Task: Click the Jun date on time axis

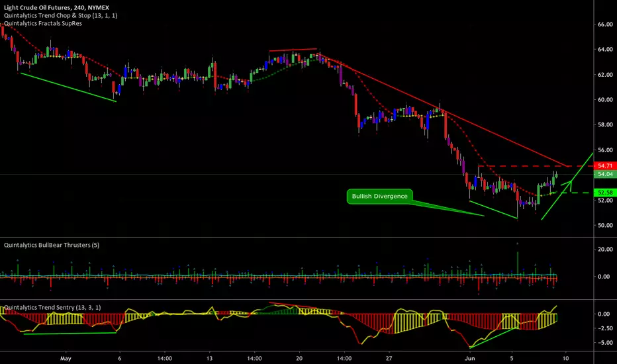Action: tap(469, 358)
